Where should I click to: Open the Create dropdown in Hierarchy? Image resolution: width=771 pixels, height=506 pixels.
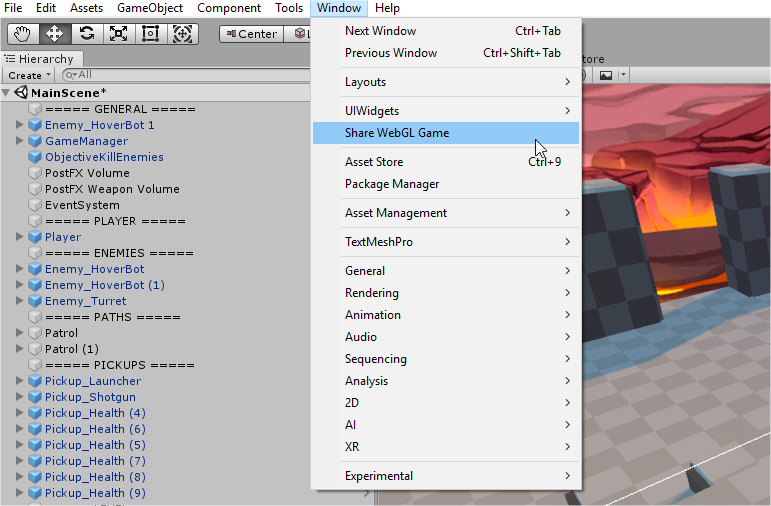click(26, 75)
